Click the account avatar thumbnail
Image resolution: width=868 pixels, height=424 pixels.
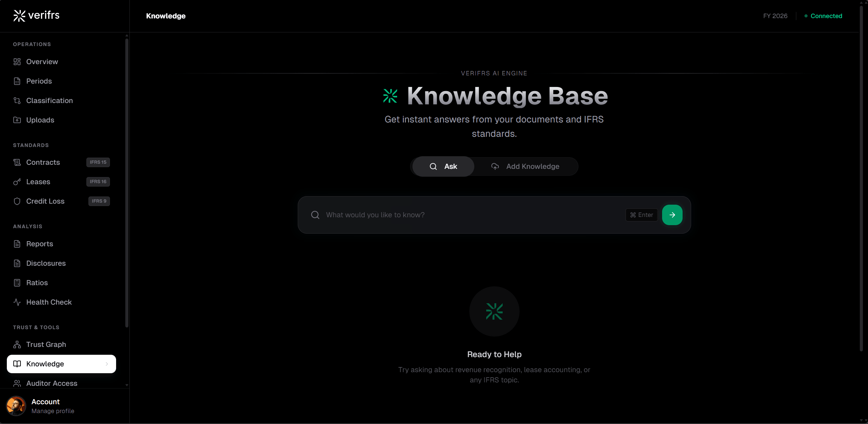[16, 406]
